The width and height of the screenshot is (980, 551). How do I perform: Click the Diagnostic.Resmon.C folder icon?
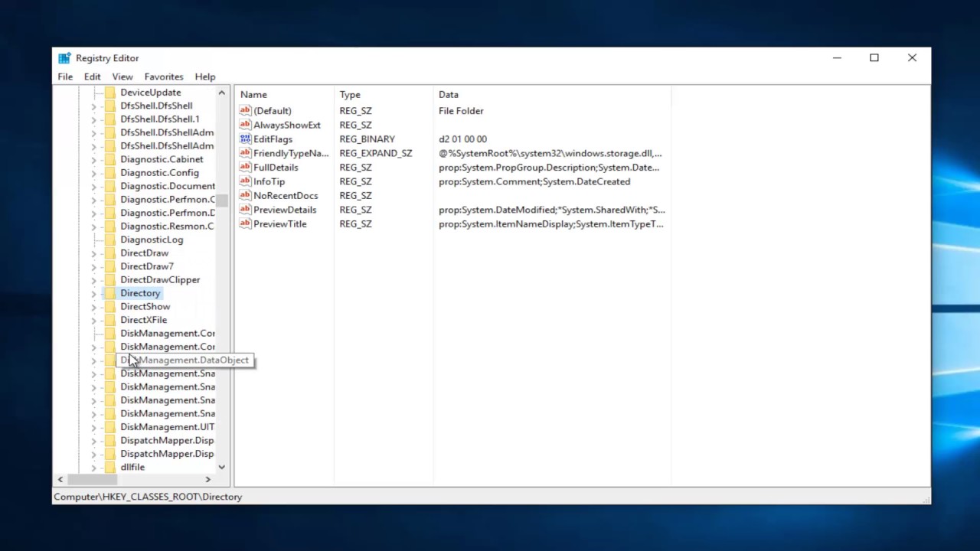(109, 227)
